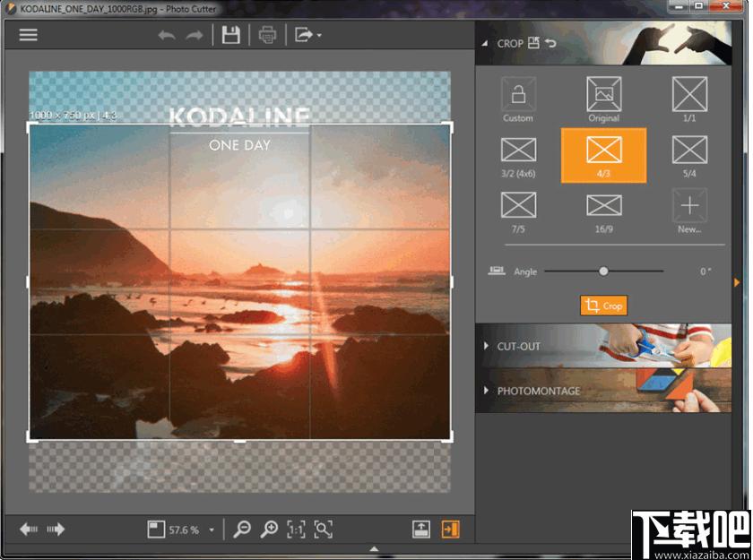Open the hamburger main menu
This screenshot has width=753, height=560.
pos(28,35)
